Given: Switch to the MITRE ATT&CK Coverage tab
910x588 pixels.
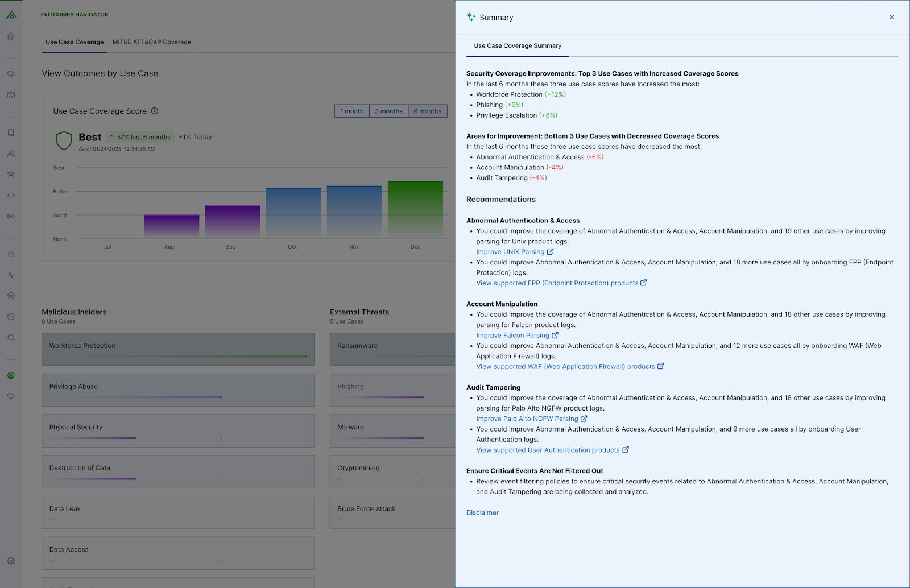Looking at the screenshot, I should click(151, 42).
